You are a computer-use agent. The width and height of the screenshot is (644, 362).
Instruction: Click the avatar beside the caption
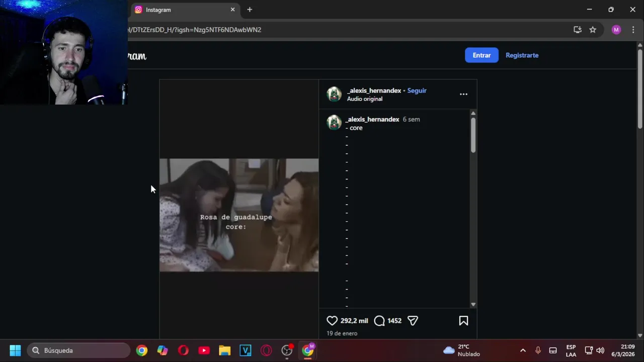[x=334, y=122]
